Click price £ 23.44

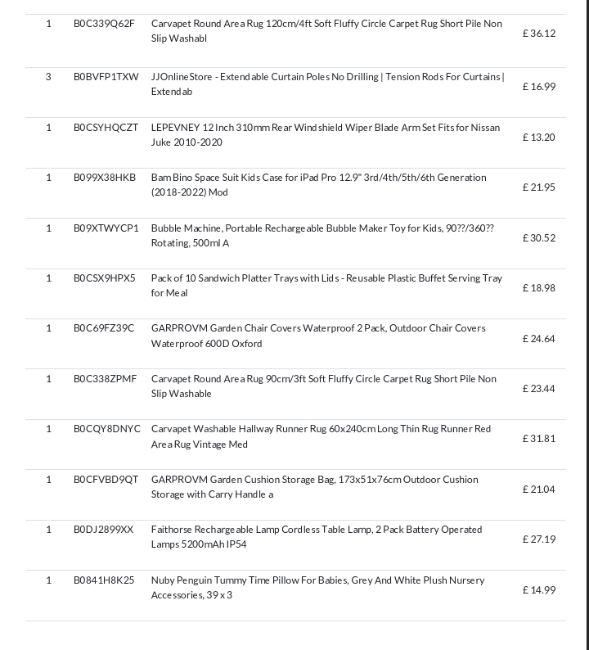(x=539, y=388)
